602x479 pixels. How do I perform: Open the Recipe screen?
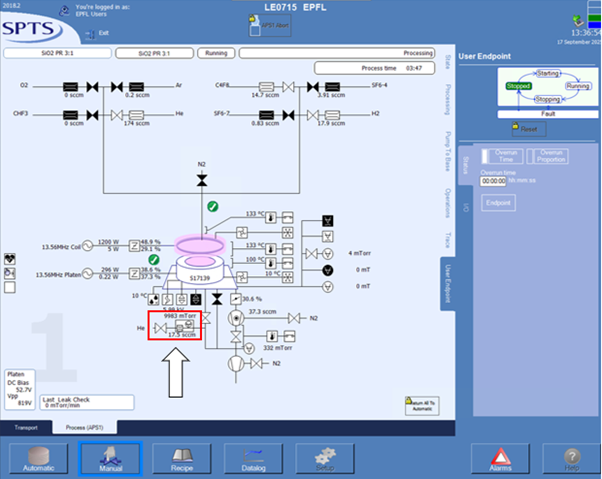182,457
